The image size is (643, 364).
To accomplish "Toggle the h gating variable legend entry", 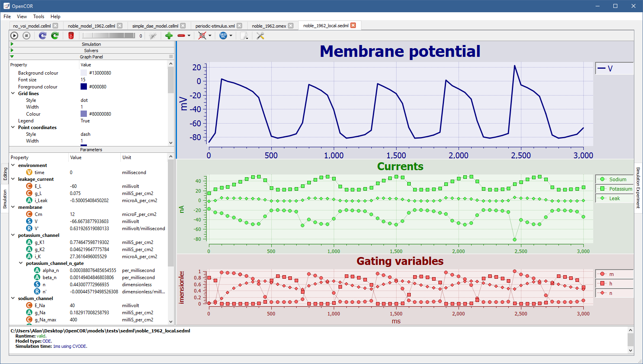I will coord(611,283).
